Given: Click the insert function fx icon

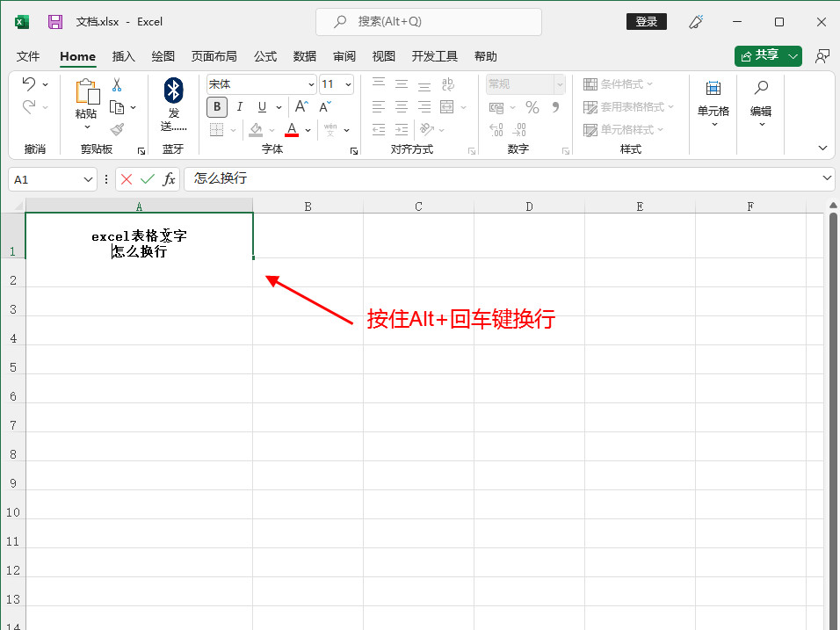Looking at the screenshot, I should pyautogui.click(x=169, y=178).
